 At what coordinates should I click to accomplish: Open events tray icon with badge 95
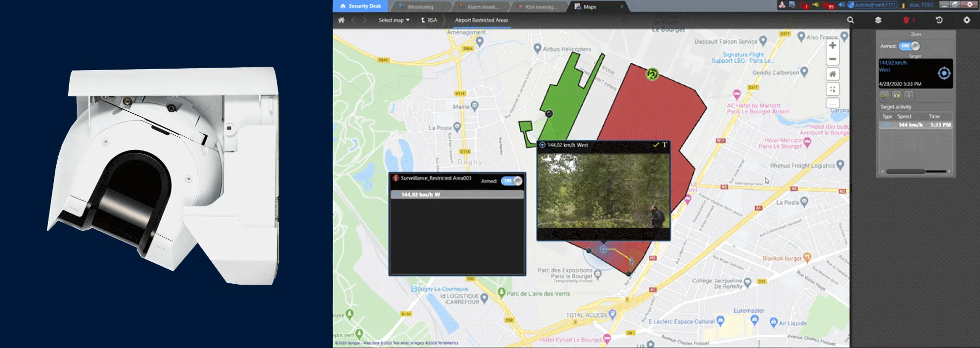(x=829, y=5)
